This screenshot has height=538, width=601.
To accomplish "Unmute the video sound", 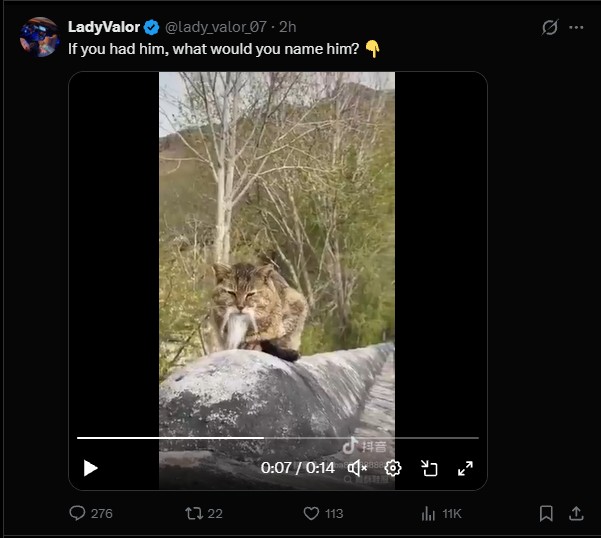I will (x=357, y=468).
